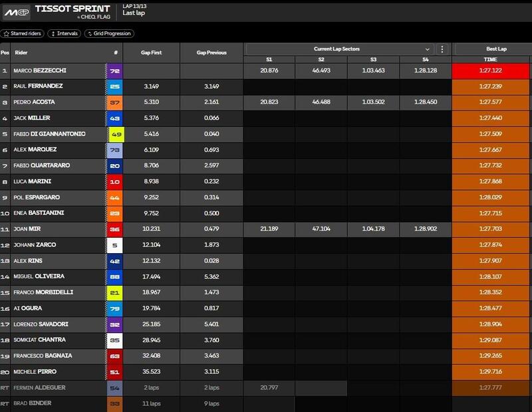The image size is (532, 412).
Task: Click Bezzecchi's red best lap time cell
Action: 491,70
